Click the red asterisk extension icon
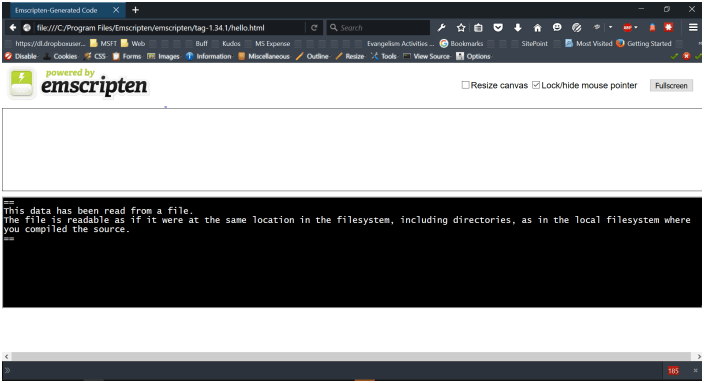This screenshot has width=704, height=383. [669, 27]
